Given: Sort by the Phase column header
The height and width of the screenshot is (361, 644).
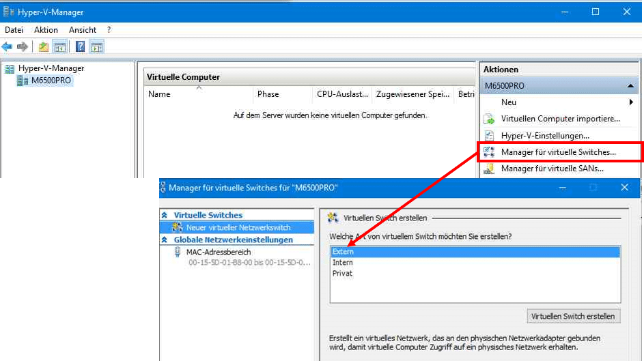Looking at the screenshot, I should pos(283,94).
